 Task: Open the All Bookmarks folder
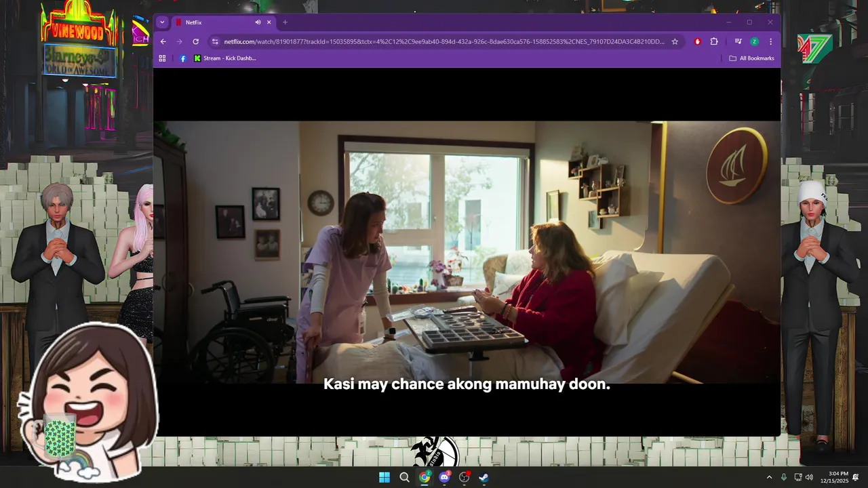point(751,58)
